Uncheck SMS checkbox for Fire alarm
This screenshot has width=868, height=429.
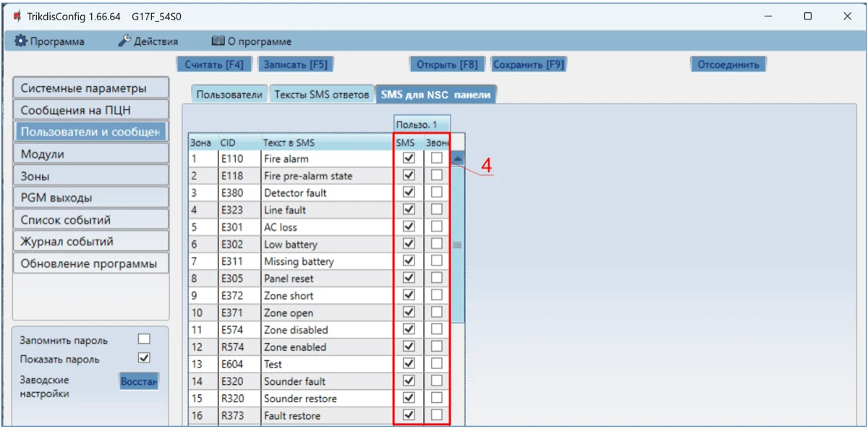click(409, 158)
